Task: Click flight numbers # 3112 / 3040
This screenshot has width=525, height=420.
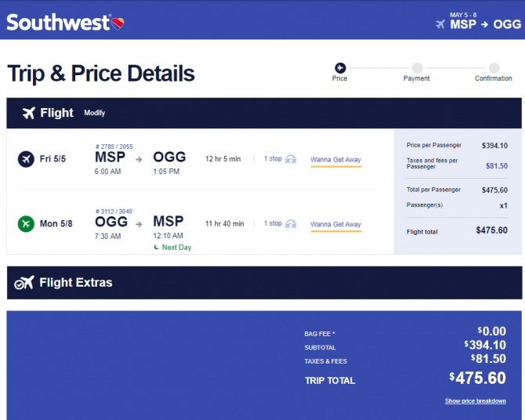Action: coord(114,212)
